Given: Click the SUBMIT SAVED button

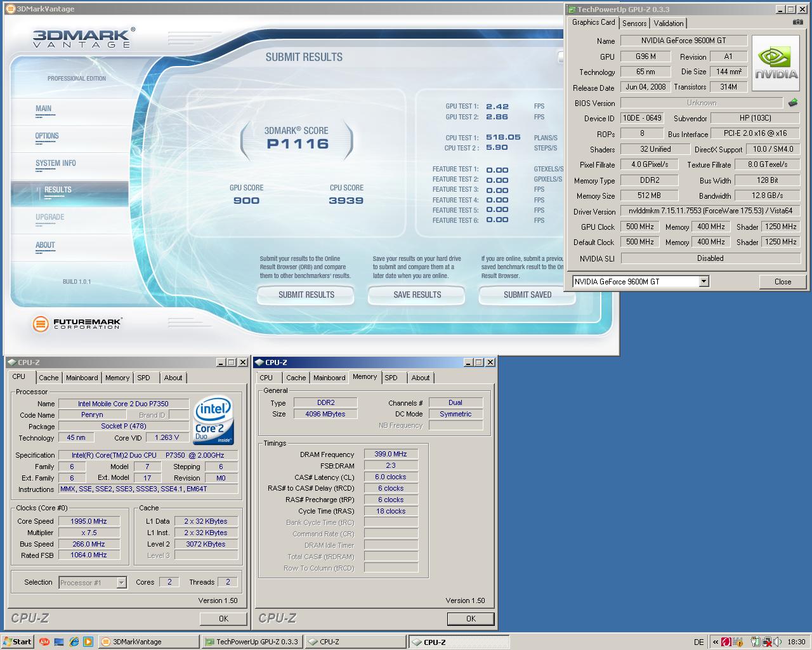Looking at the screenshot, I should (527, 295).
